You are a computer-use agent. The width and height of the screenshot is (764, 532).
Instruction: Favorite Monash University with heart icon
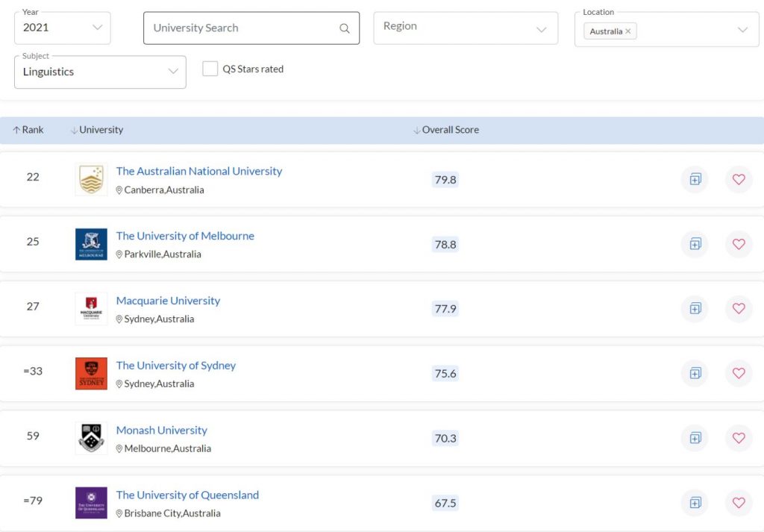click(x=739, y=438)
